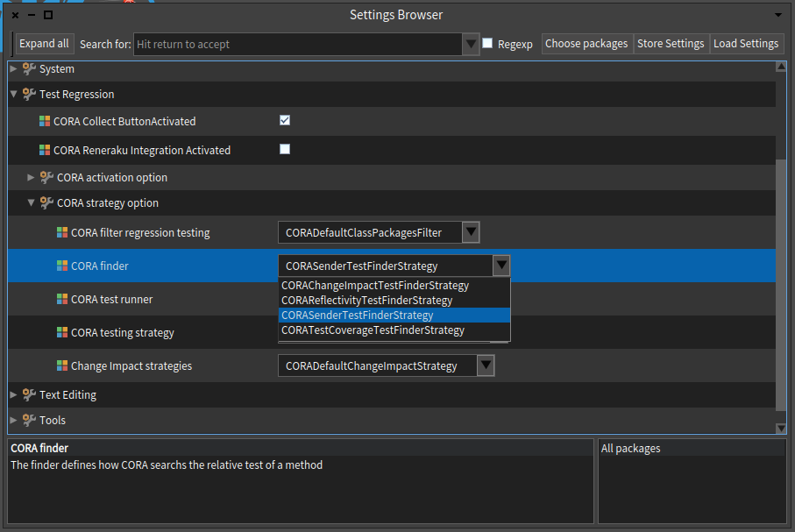Click the Expand all button

44,44
